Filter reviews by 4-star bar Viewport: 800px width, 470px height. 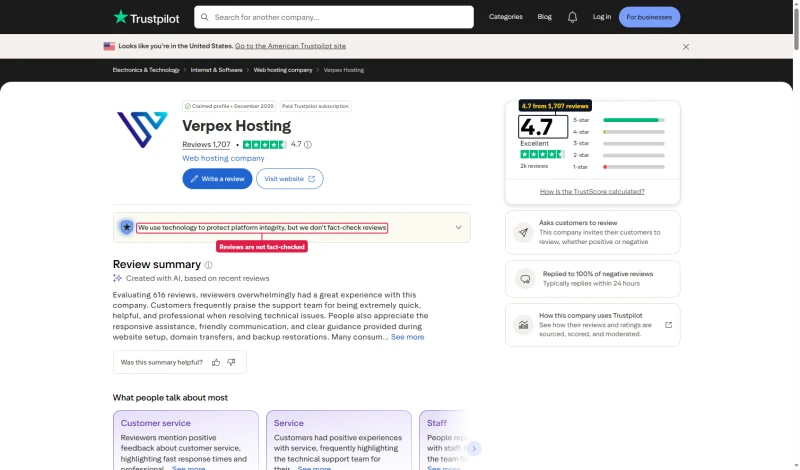point(634,132)
